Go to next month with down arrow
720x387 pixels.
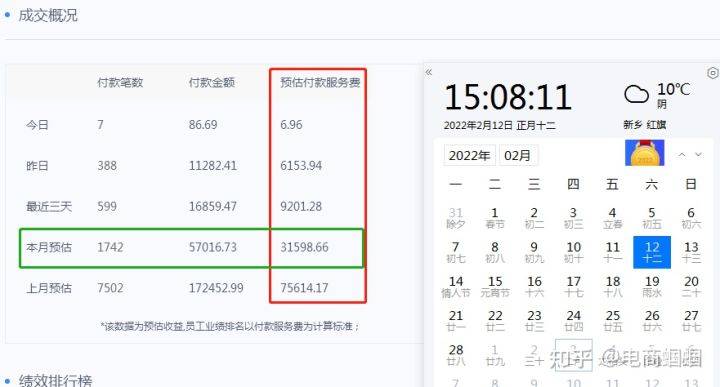[698, 155]
